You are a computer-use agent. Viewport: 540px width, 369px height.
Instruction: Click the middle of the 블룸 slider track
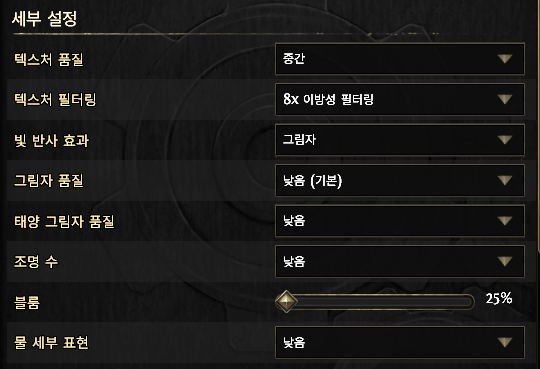(x=375, y=302)
